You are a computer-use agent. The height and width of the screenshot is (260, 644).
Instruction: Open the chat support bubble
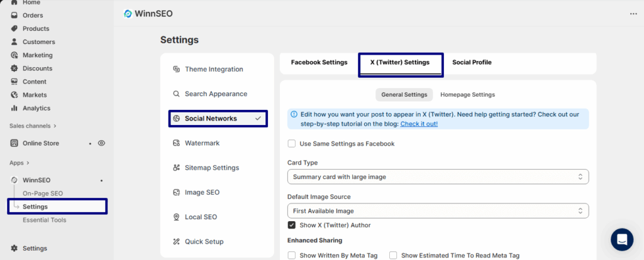(622, 239)
